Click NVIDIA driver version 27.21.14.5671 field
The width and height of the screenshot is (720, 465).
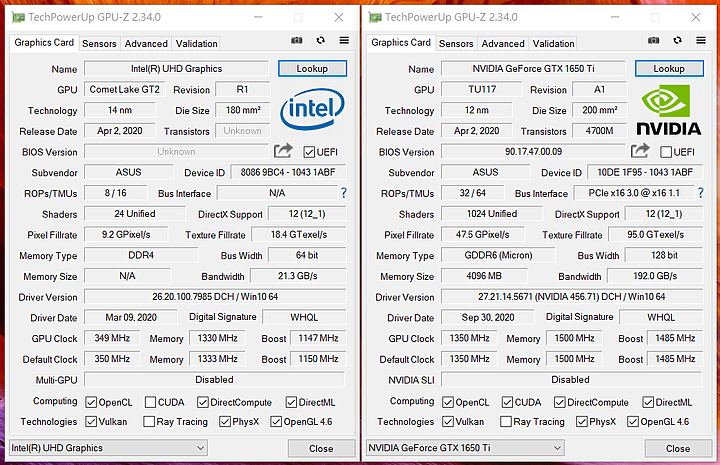point(572,297)
